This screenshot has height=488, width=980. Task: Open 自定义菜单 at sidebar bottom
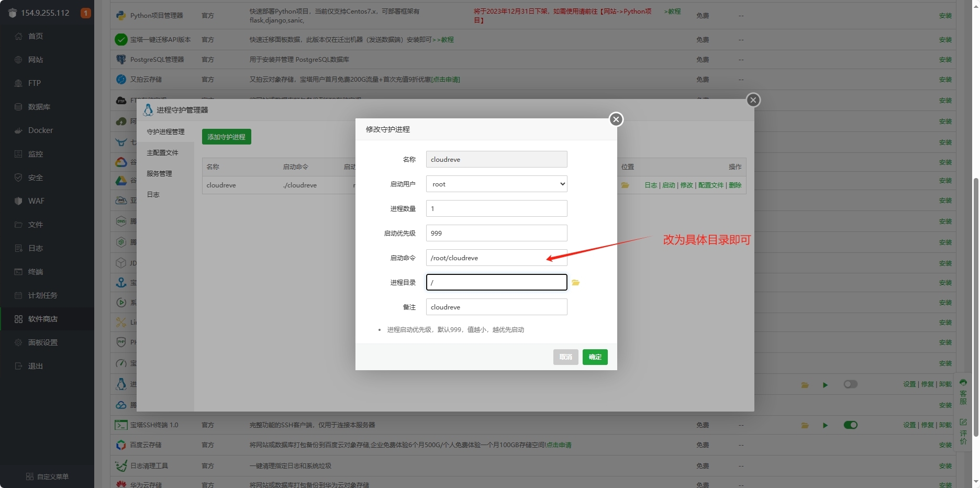pyautogui.click(x=47, y=476)
